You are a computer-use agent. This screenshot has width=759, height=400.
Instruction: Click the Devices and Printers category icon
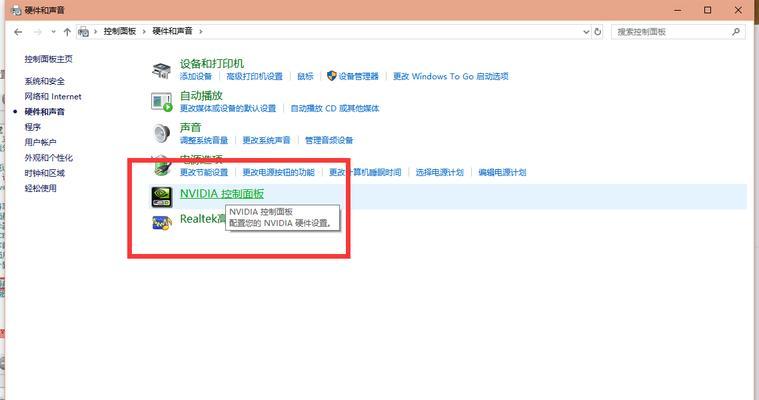point(161,70)
